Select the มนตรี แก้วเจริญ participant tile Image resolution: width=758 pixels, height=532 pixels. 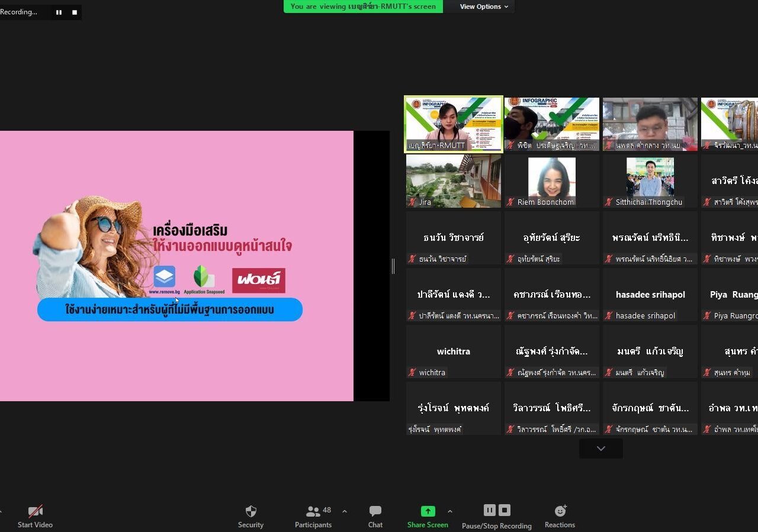(x=650, y=352)
